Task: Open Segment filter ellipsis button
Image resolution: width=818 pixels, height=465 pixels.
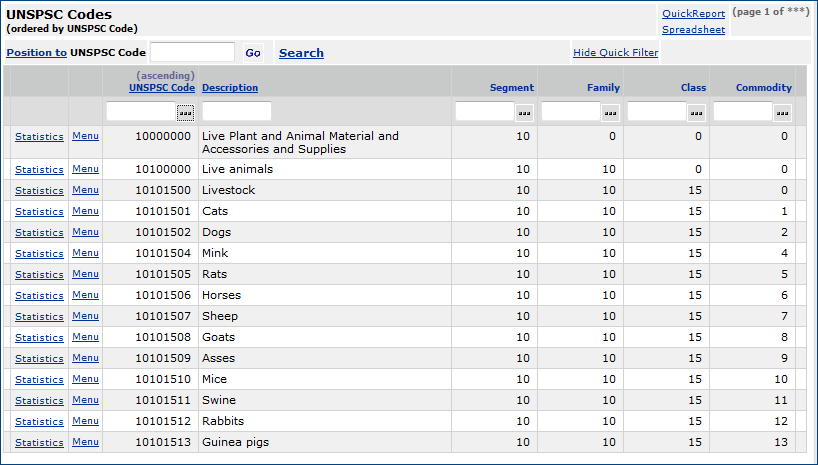Action: point(524,112)
